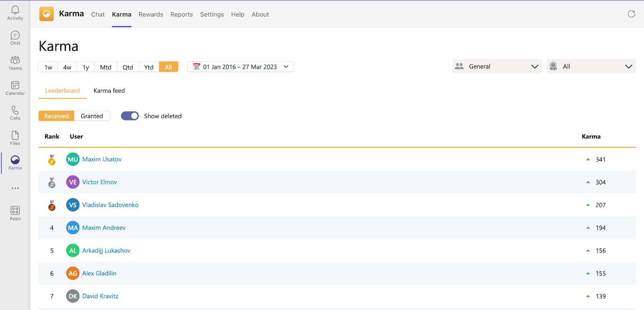
Task: Open the General team dropdown
Action: pyautogui.click(x=497, y=66)
